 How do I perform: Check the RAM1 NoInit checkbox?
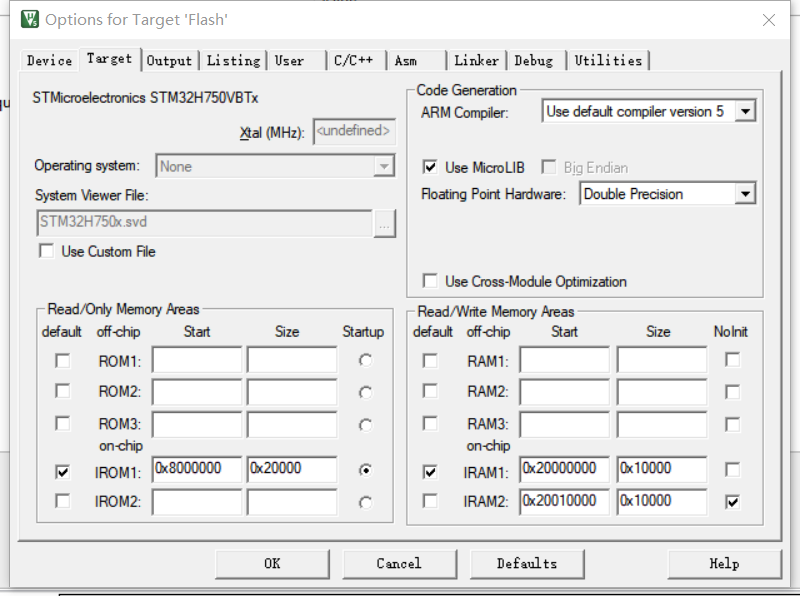733,360
